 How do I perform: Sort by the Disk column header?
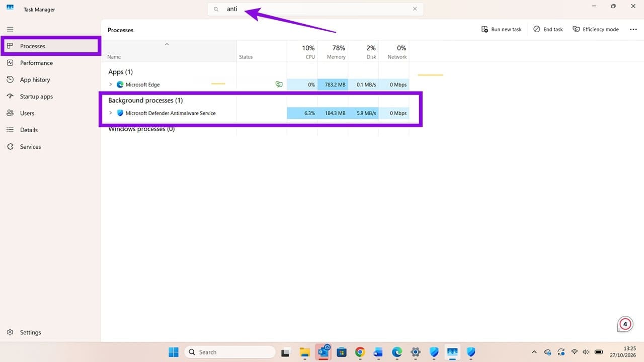point(363,51)
